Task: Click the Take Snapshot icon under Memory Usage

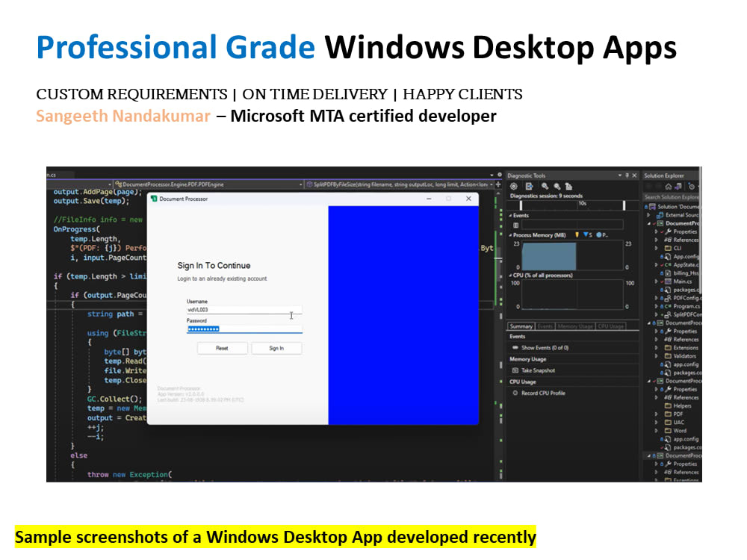Action: point(515,370)
